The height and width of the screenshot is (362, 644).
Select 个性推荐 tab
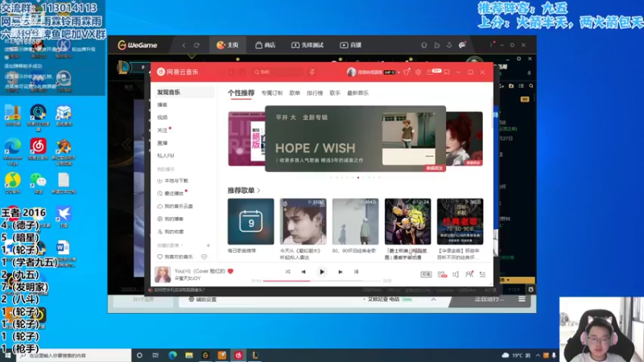coord(241,93)
